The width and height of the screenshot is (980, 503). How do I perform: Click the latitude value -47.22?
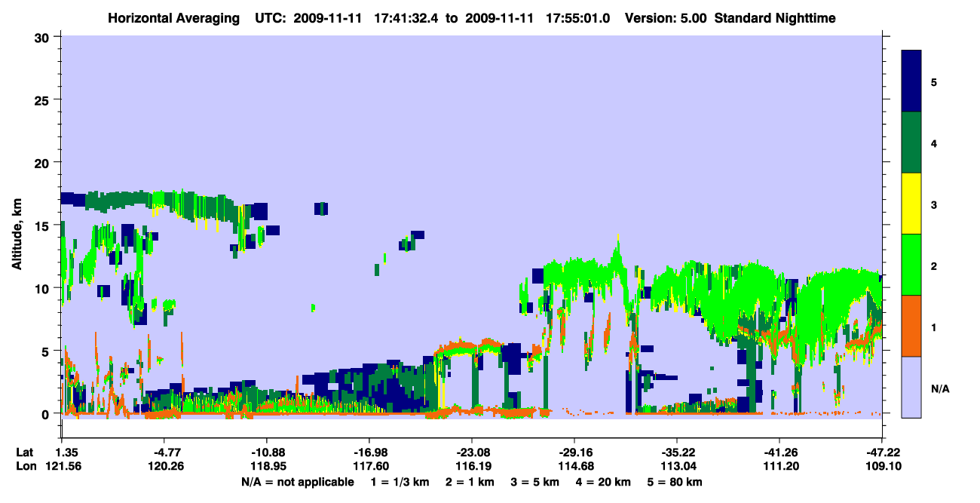coord(882,452)
